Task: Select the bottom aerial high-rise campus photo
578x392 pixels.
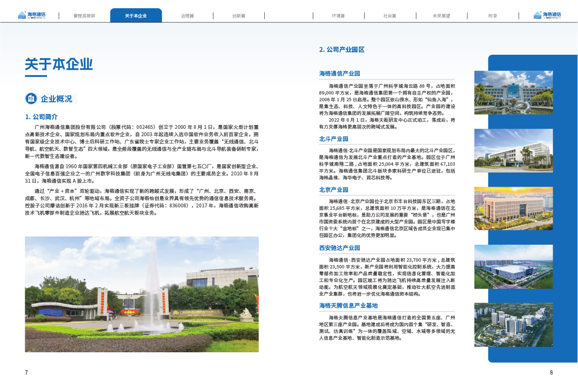Action: point(513,325)
